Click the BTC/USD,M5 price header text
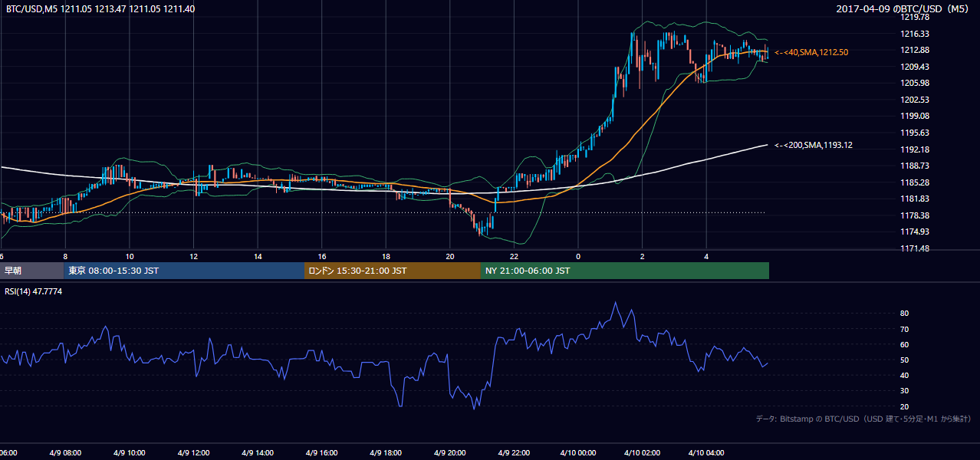 tap(100, 8)
